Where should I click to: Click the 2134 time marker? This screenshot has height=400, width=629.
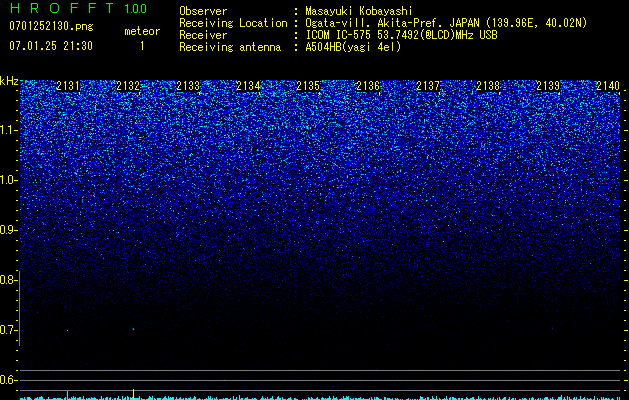248,86
